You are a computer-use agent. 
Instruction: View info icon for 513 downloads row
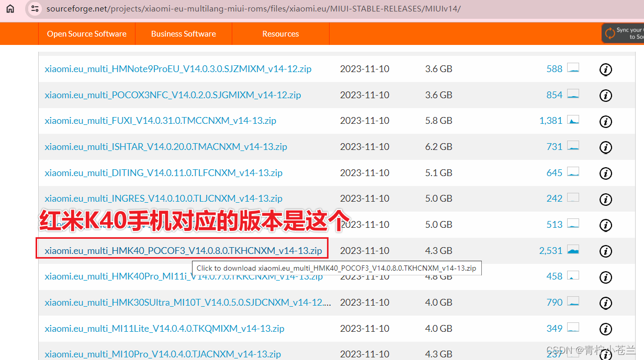click(605, 225)
